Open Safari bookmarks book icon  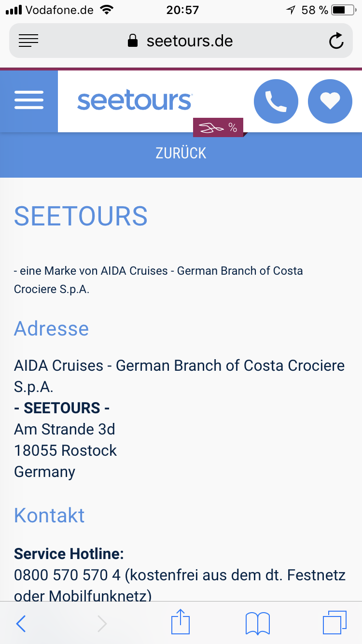(x=258, y=623)
